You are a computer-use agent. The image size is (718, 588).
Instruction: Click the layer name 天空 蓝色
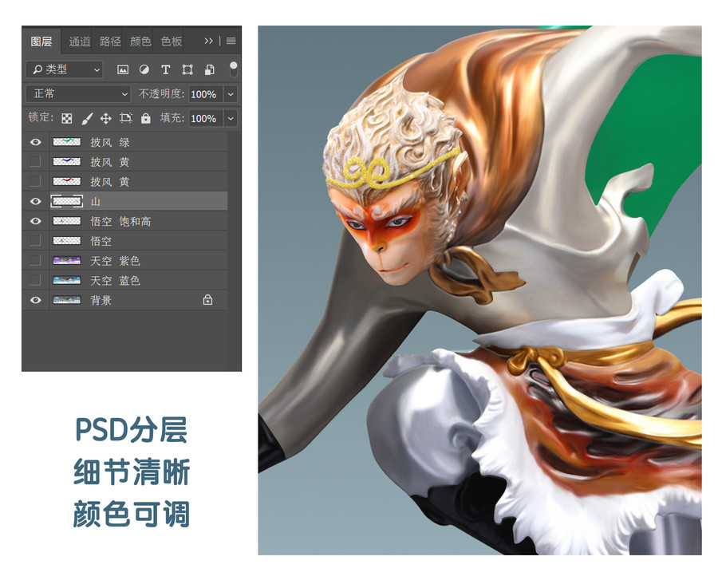tap(115, 281)
